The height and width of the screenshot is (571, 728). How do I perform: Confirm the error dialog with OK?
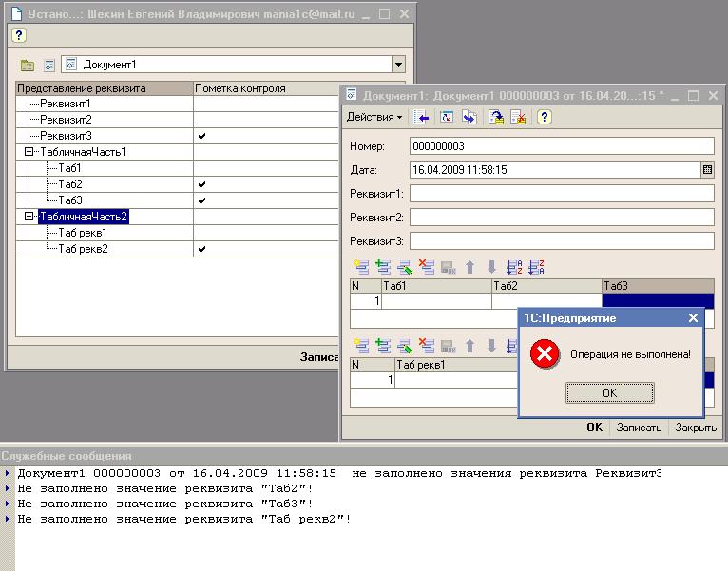pos(609,393)
